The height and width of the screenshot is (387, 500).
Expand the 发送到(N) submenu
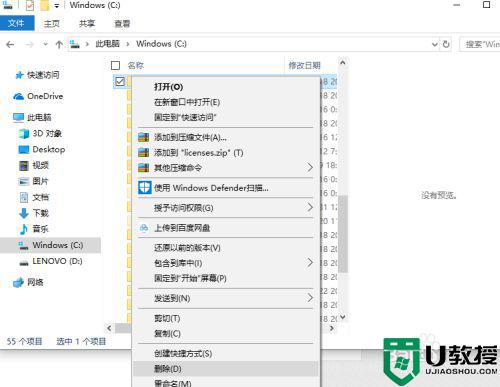[310, 298]
